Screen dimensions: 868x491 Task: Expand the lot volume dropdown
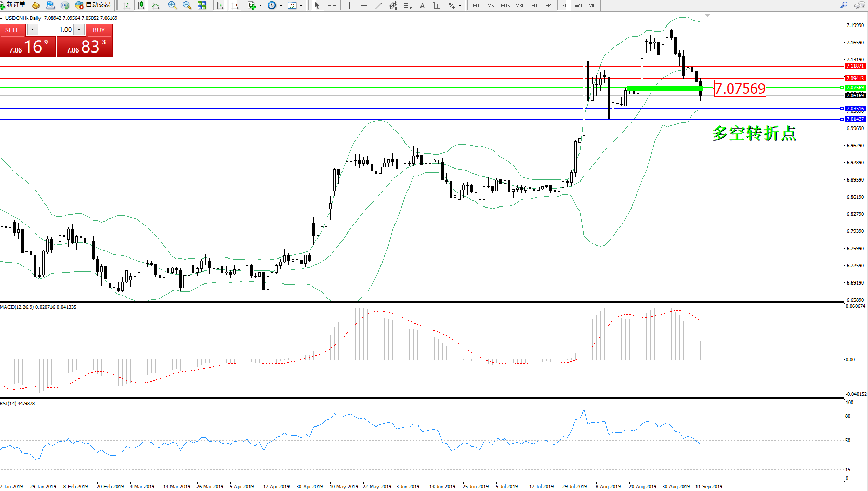[x=32, y=30]
